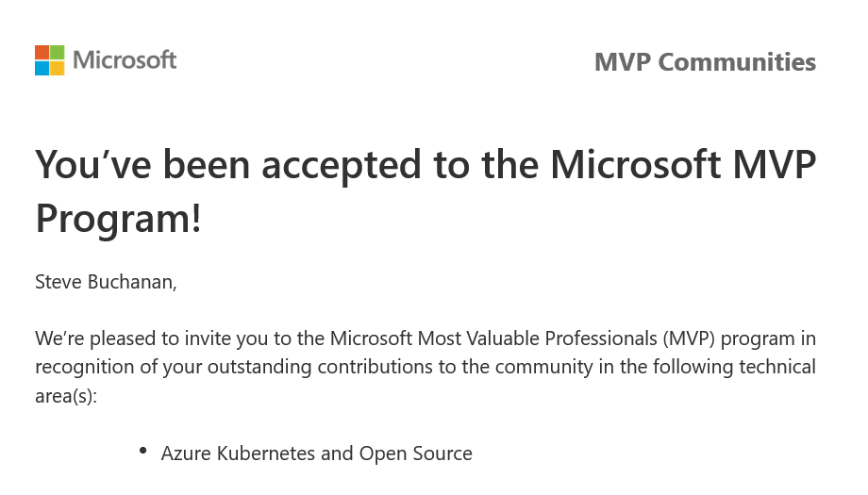Screen dimensions: 868x495
Task: Click the "area(s):" text
Action: click(66, 394)
